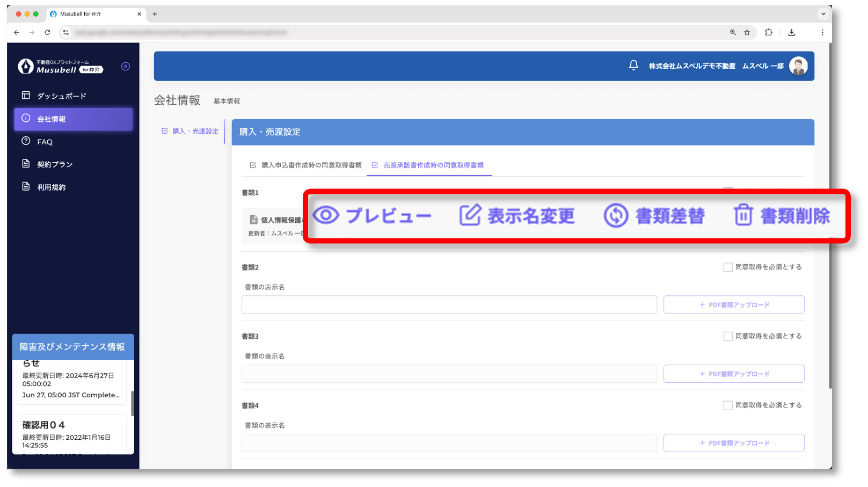Open browser downloads icon
The image size is (868, 487).
791,33
